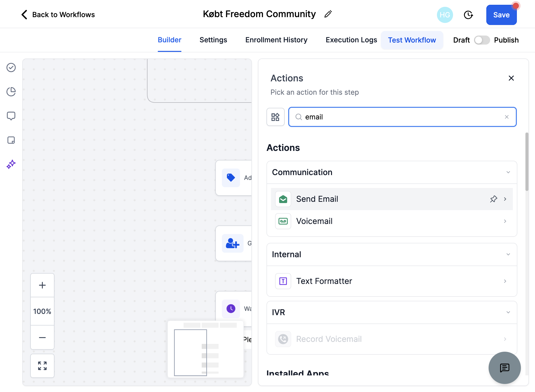Go Back to Workflows
Image resolution: width=535 pixels, height=392 pixels.
[x=58, y=15]
